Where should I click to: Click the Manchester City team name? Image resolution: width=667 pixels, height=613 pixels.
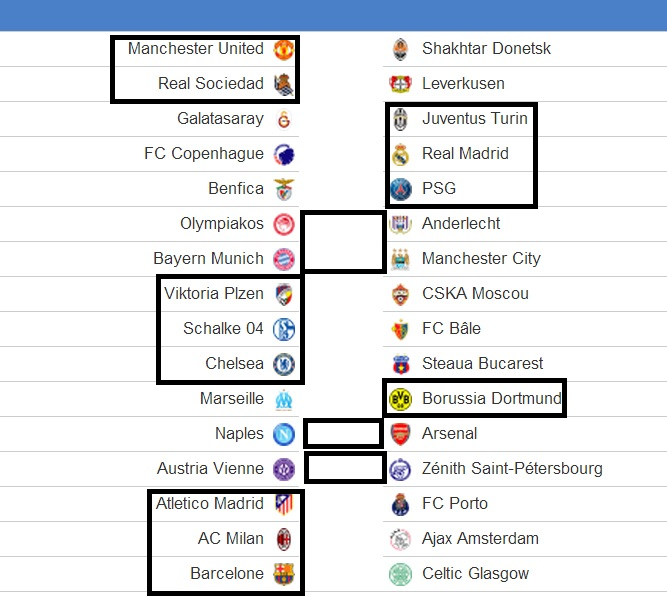[x=481, y=258]
